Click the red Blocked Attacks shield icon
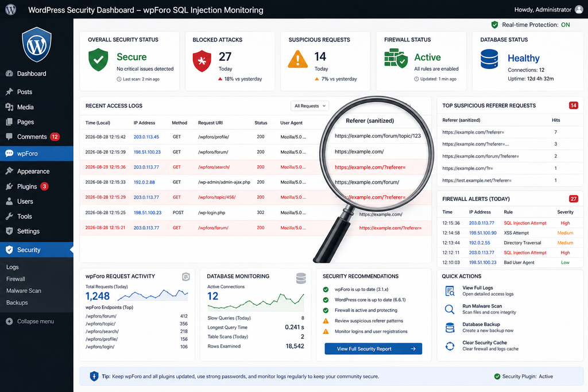This screenshot has height=392, width=588. (x=202, y=60)
